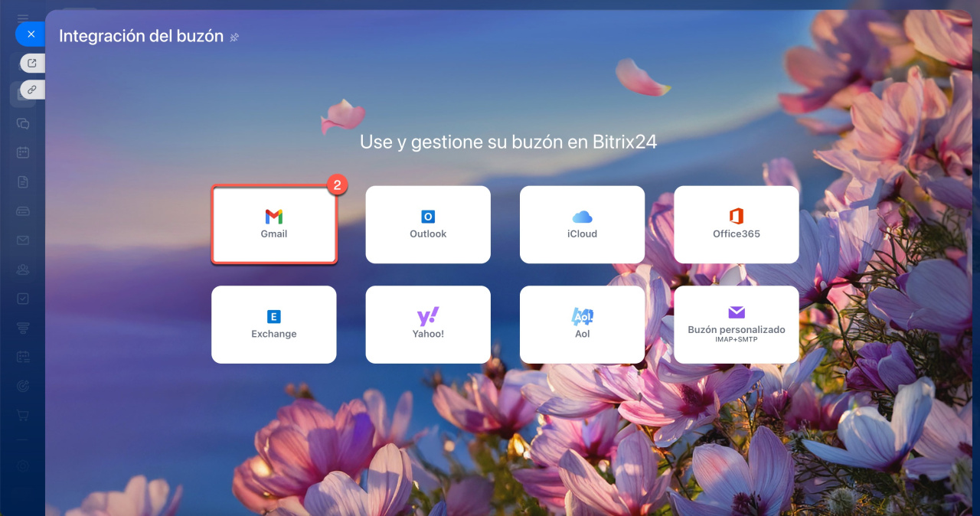The height and width of the screenshot is (516, 980).
Task: Pin the Integración del buzón panel
Action: pyautogui.click(x=234, y=38)
